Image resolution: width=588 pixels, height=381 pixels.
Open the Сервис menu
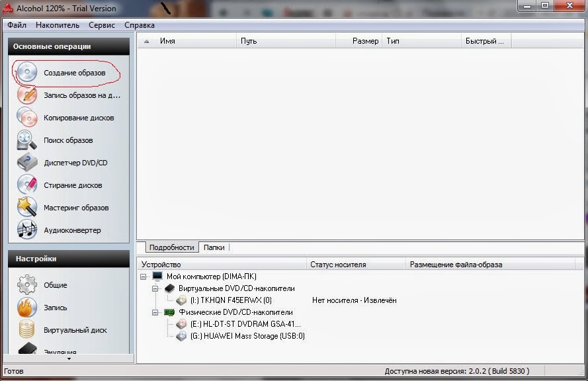click(102, 25)
